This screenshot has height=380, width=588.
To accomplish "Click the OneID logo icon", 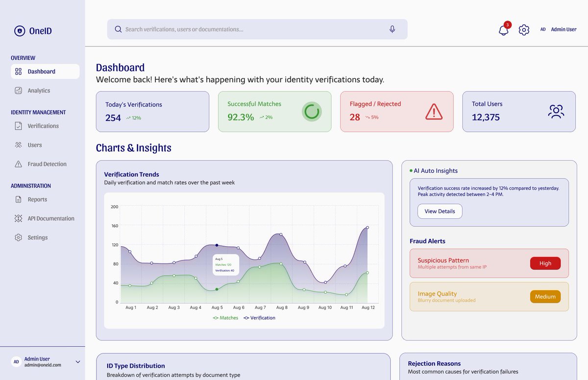I will pyautogui.click(x=20, y=31).
